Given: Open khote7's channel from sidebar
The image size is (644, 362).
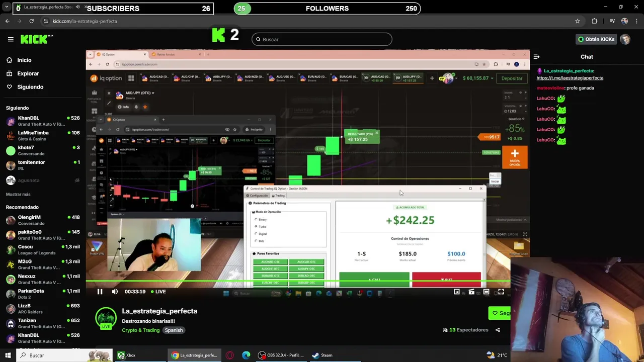Looking at the screenshot, I should pyautogui.click(x=42, y=150).
